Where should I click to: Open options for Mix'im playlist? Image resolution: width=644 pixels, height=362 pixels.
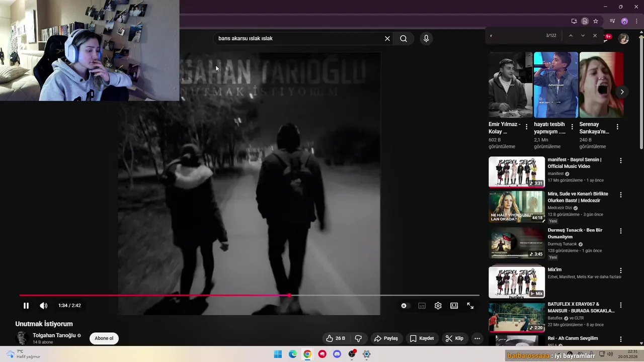[620, 270]
